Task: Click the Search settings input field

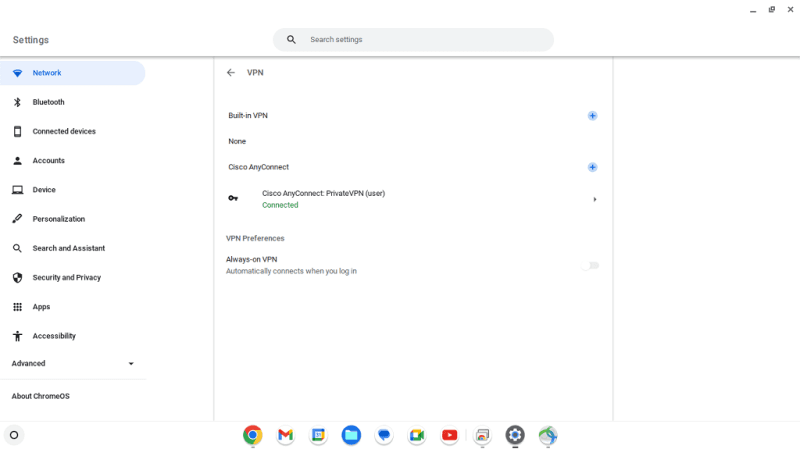Action: [x=420, y=40]
